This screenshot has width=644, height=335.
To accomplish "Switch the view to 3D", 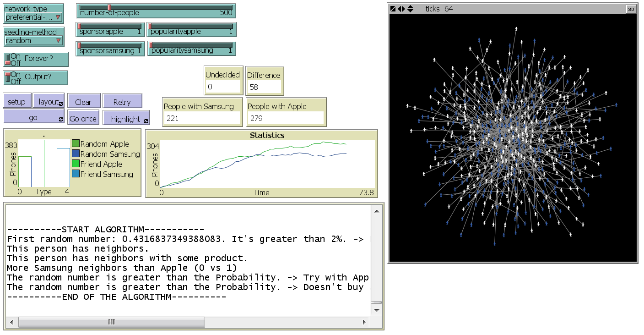I will pyautogui.click(x=631, y=9).
